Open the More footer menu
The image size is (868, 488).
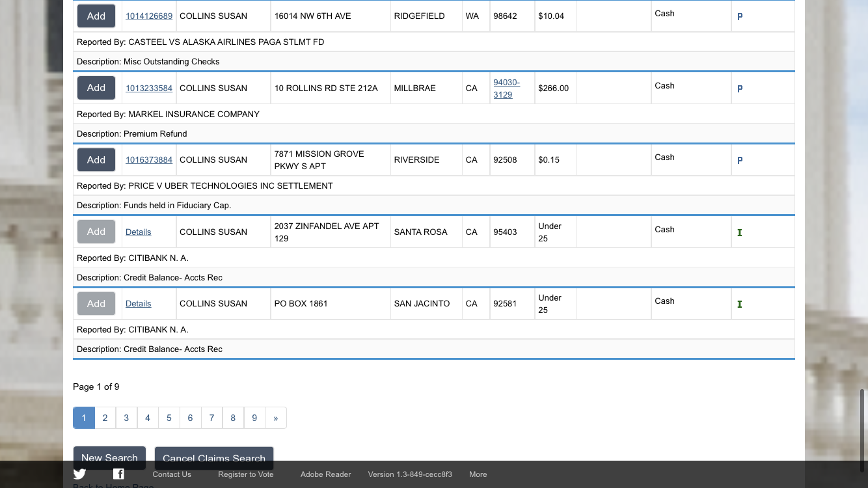point(478,474)
